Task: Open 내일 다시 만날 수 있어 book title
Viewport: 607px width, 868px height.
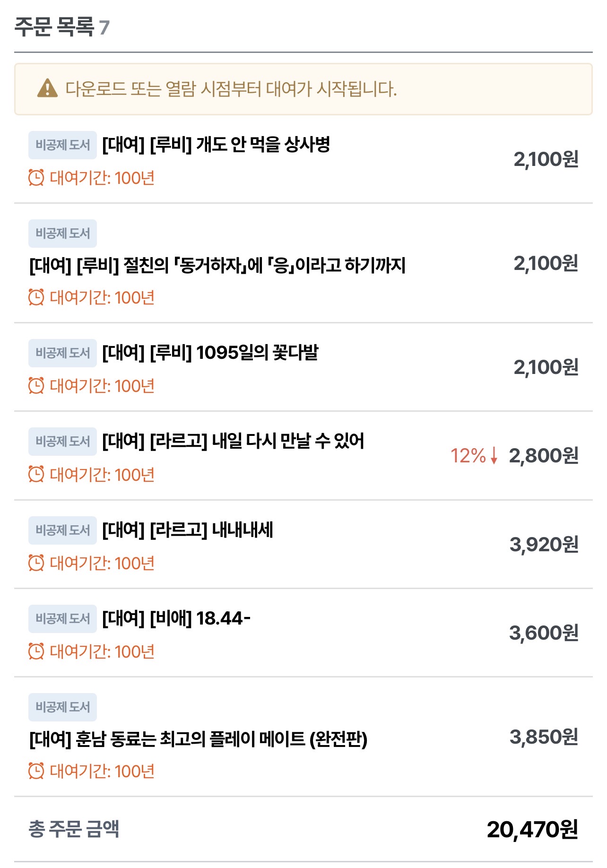Action: 233,441
